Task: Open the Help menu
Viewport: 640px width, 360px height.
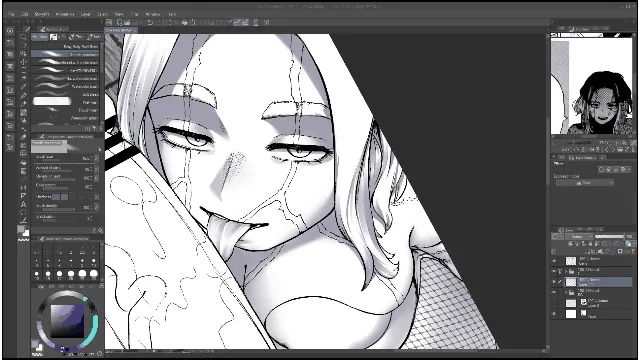Action: tap(172, 14)
